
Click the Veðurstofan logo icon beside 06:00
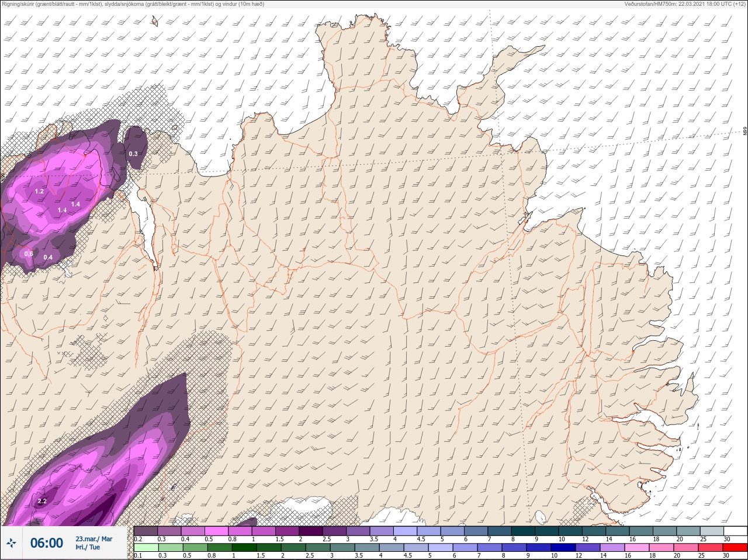[x=11, y=543]
